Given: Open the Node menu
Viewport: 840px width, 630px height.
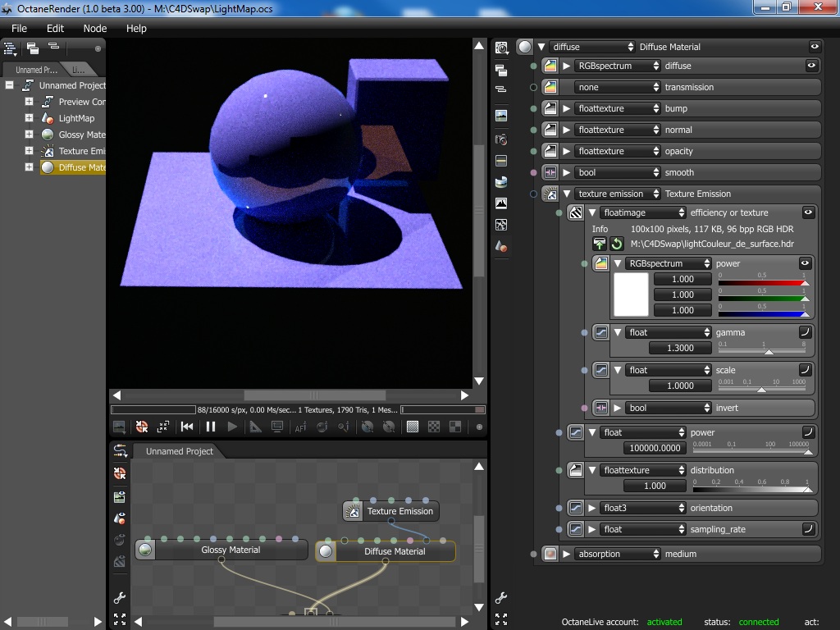Looking at the screenshot, I should [x=95, y=28].
